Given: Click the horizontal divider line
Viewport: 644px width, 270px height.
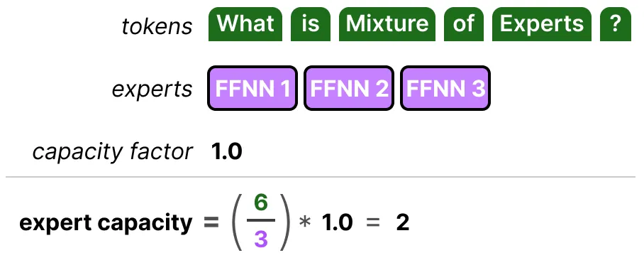Looking at the screenshot, I should [x=321, y=177].
